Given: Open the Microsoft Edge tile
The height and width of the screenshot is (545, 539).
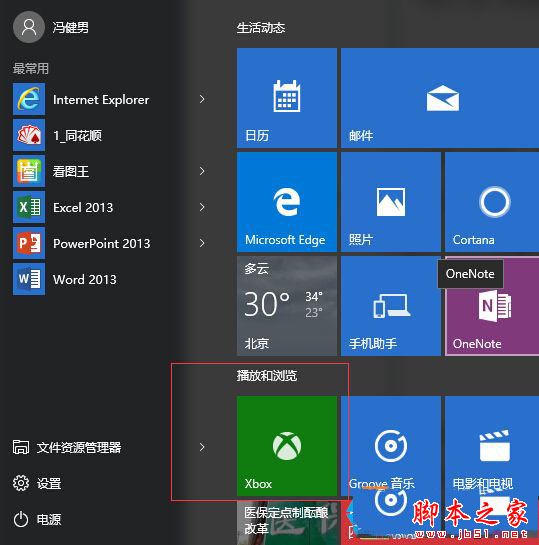Looking at the screenshot, I should coord(287,202).
